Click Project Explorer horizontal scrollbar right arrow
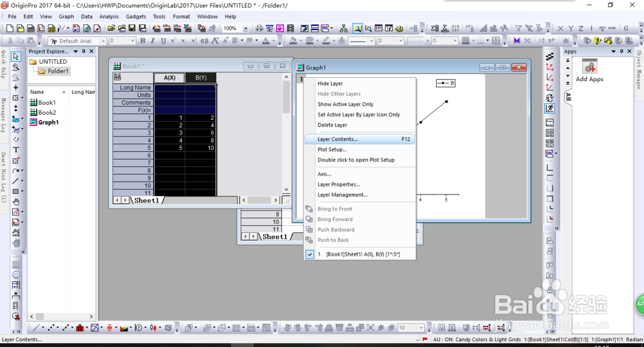This screenshot has width=644, height=347. pyautogui.click(x=91, y=317)
